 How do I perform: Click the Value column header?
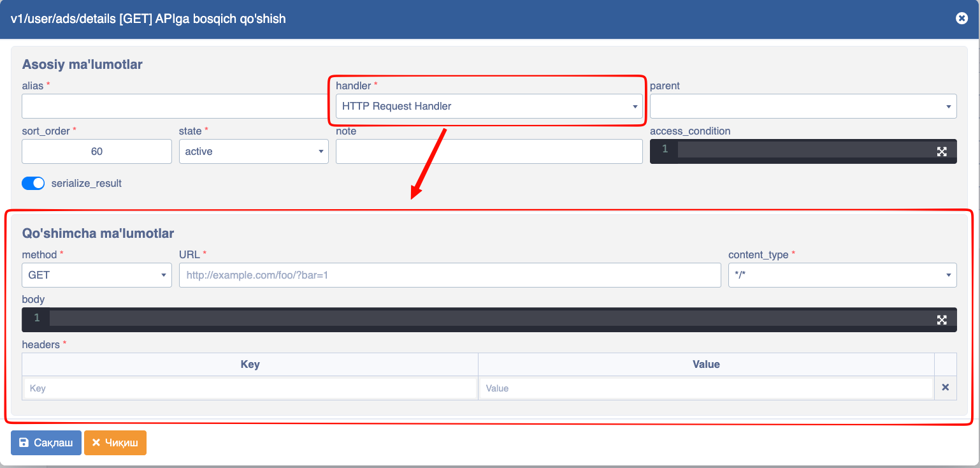[x=706, y=364]
